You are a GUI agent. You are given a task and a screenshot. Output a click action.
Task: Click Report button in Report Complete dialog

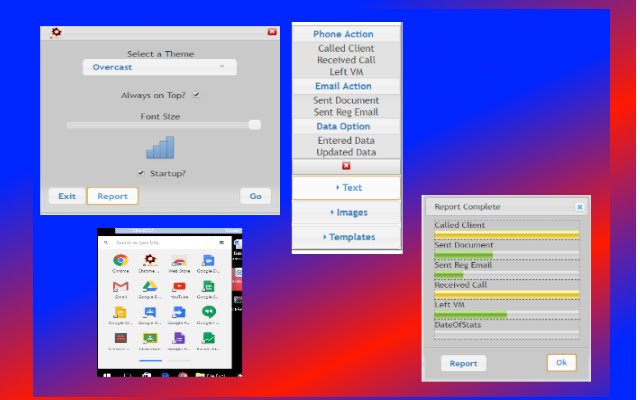click(x=463, y=363)
